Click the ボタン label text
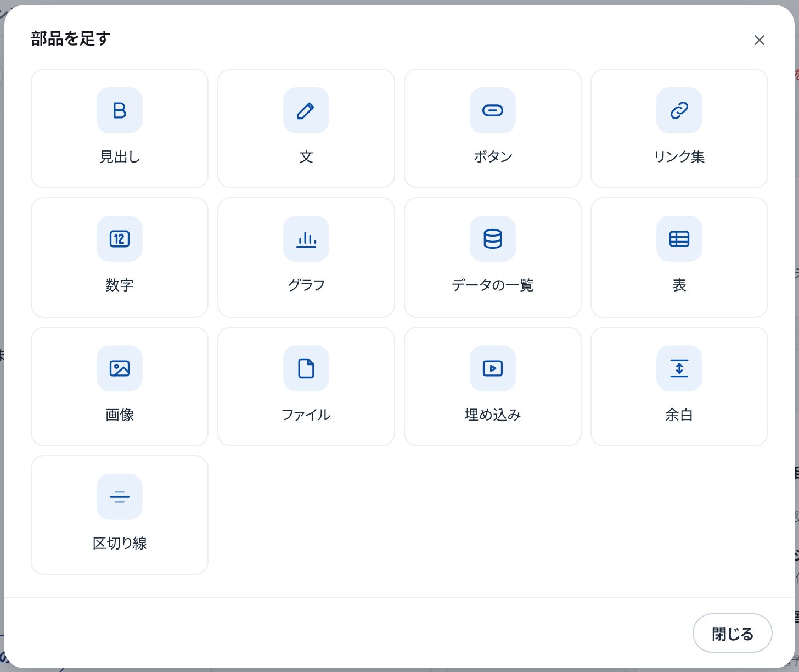799x672 pixels. click(493, 157)
